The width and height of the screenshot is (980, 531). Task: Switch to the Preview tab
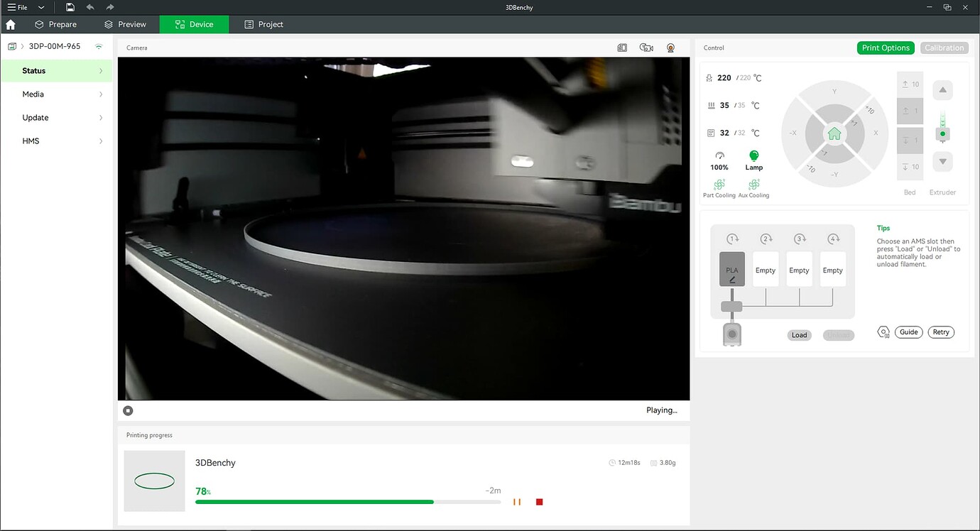(125, 24)
